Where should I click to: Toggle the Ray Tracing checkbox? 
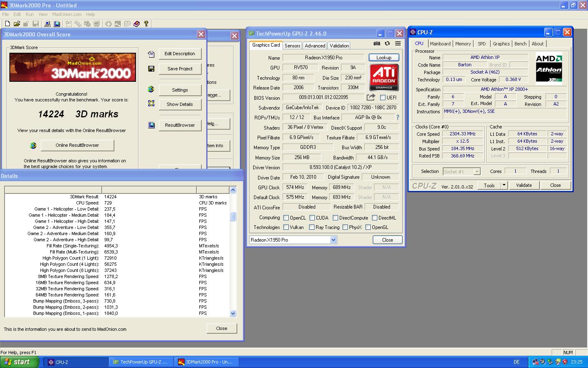coord(312,227)
